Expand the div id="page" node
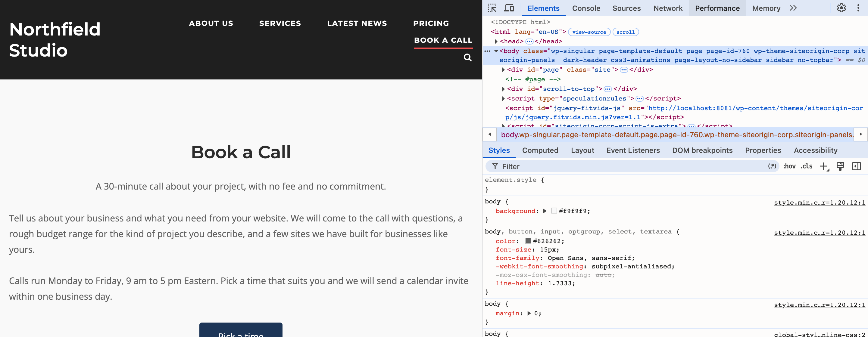This screenshot has width=868, height=337. (x=503, y=70)
